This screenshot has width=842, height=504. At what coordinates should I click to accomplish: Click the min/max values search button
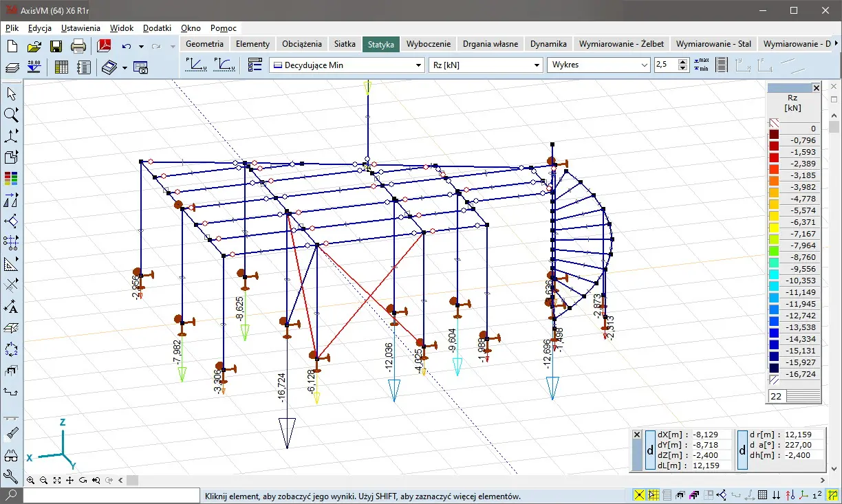click(701, 65)
